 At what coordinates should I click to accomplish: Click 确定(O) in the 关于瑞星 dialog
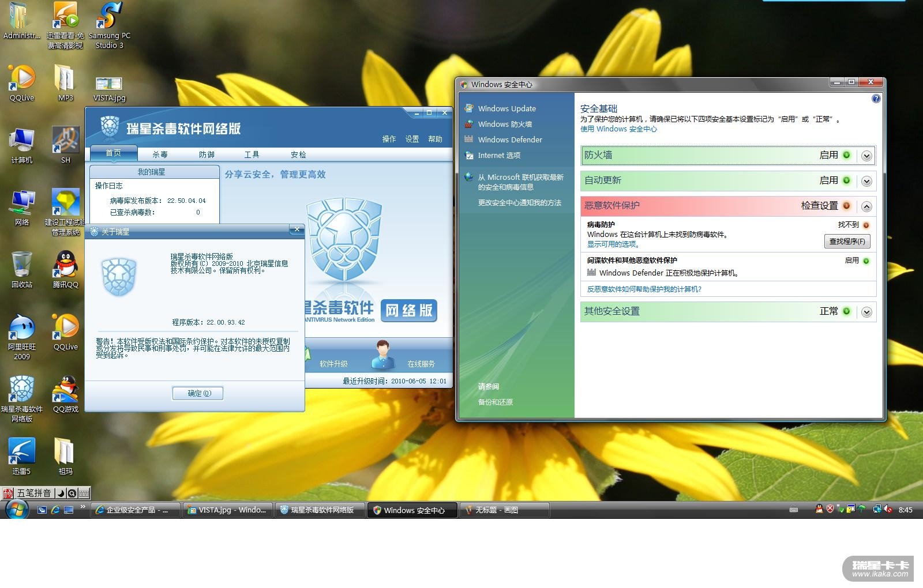coord(198,393)
